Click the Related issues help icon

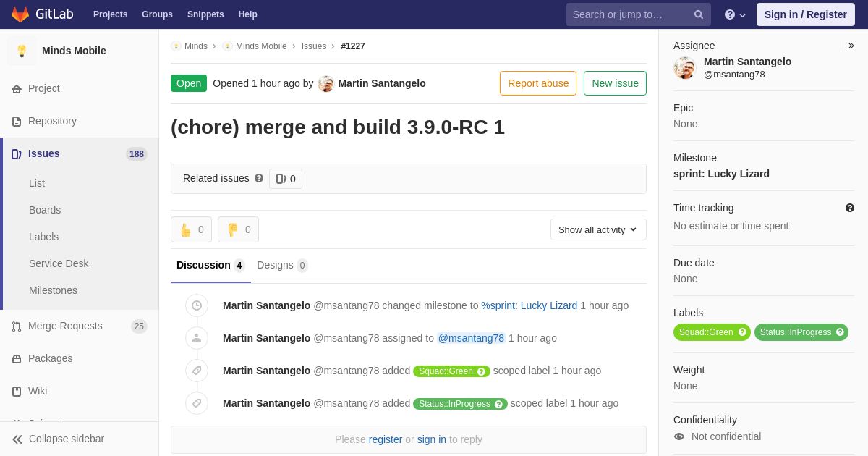(259, 178)
